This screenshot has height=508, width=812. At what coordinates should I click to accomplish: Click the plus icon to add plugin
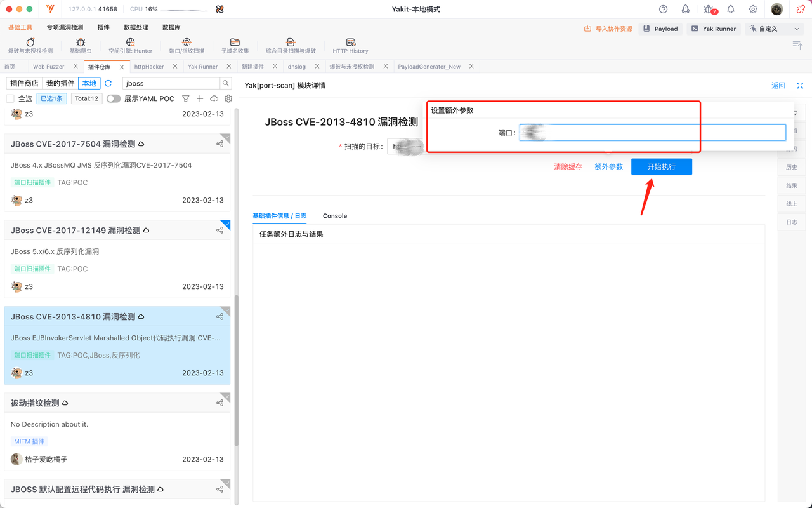[x=200, y=98]
